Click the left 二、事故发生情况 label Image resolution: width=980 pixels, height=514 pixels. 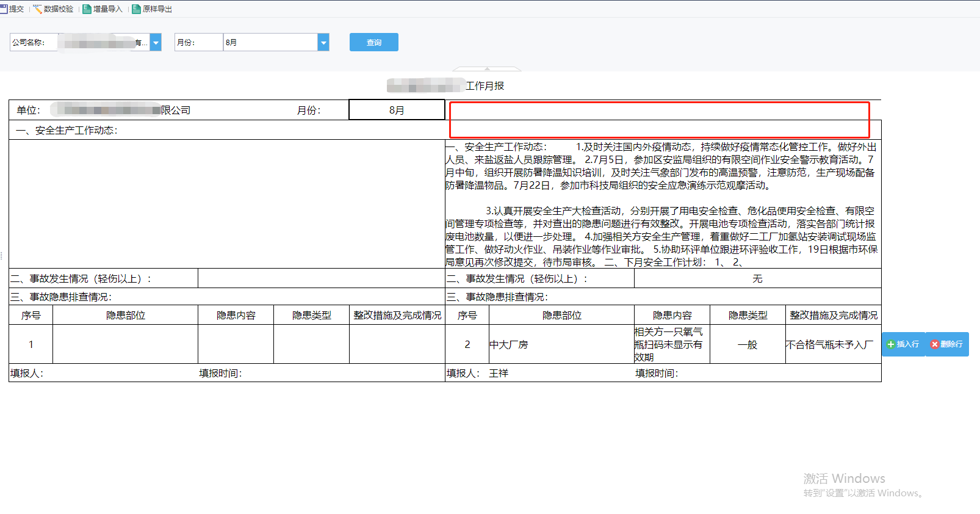coord(81,278)
